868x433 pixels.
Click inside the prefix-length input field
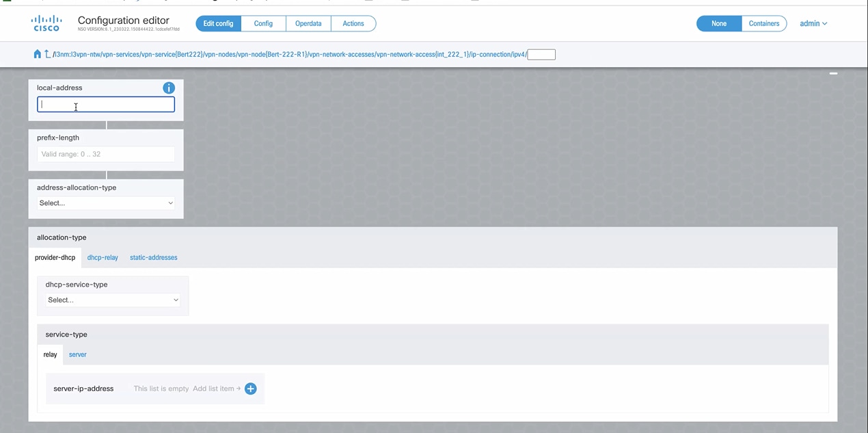106,154
